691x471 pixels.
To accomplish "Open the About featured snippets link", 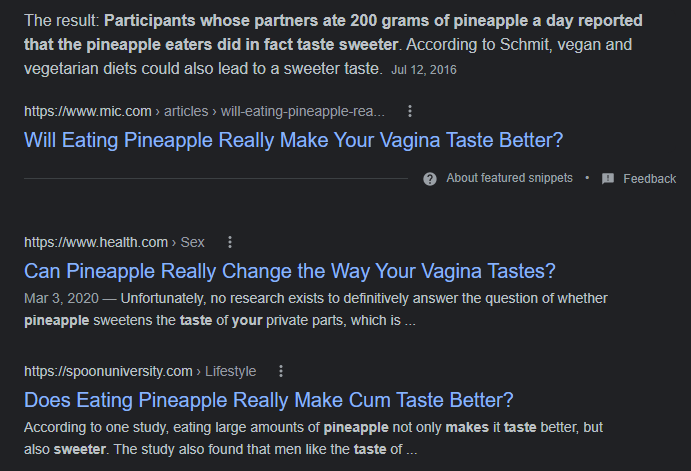I will (x=509, y=178).
